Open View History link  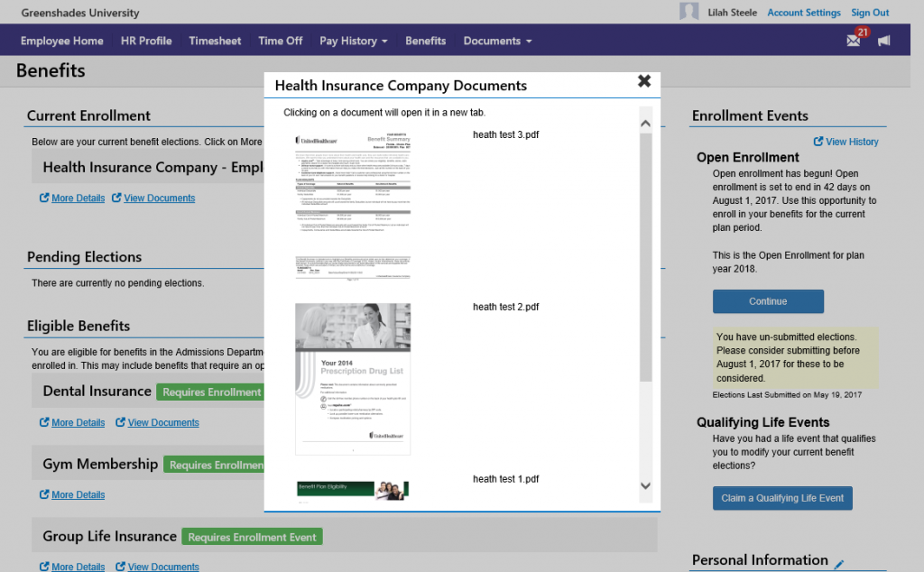852,142
